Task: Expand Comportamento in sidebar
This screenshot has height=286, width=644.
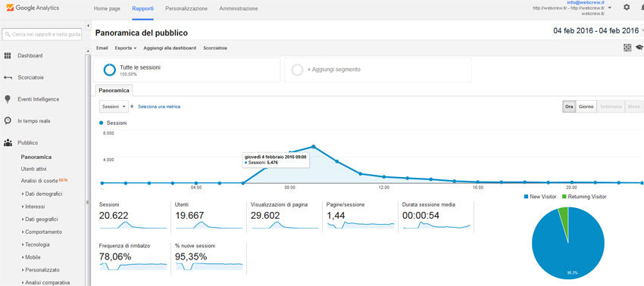Action: [42, 232]
